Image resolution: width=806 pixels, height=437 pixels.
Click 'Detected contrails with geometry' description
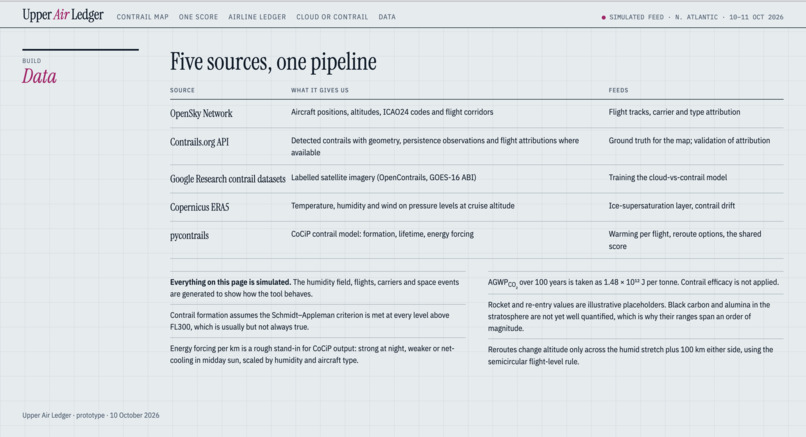[x=435, y=147]
